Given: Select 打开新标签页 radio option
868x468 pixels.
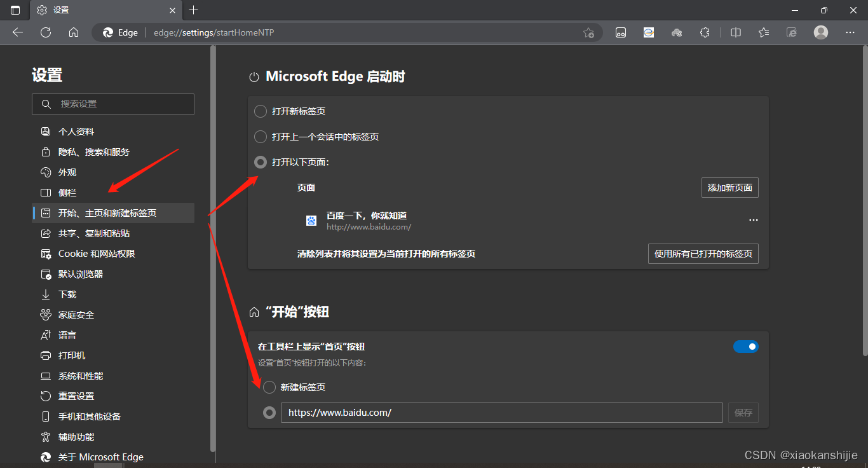Looking at the screenshot, I should coord(261,111).
